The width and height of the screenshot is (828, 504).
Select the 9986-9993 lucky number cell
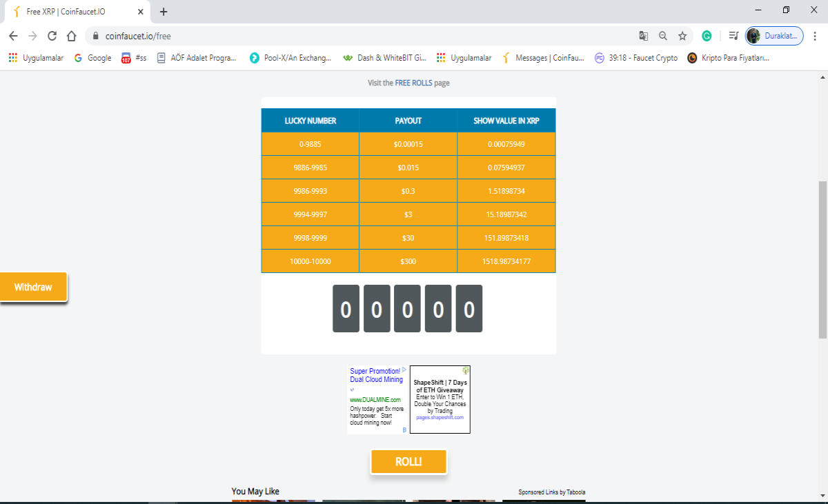pos(310,191)
